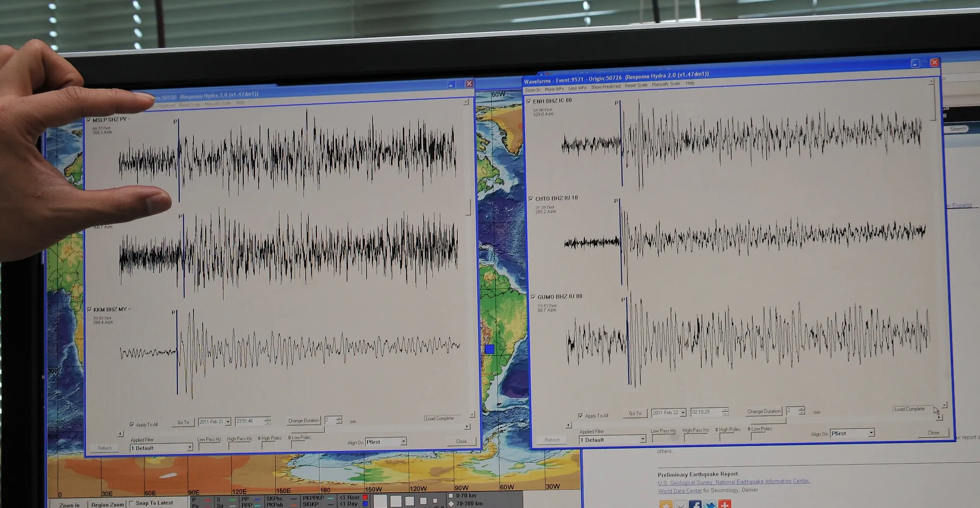This screenshot has height=508, width=980.
Task: Click the email envelope share icon
Action: 680,504
